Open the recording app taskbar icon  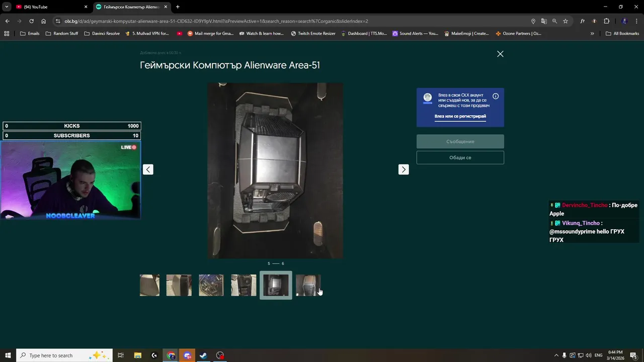pos(220,355)
